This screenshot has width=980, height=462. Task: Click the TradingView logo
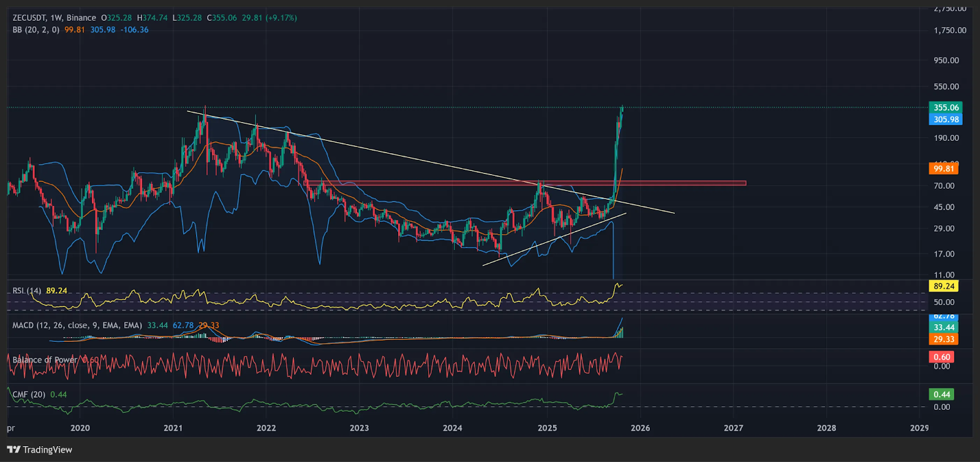(x=40, y=450)
